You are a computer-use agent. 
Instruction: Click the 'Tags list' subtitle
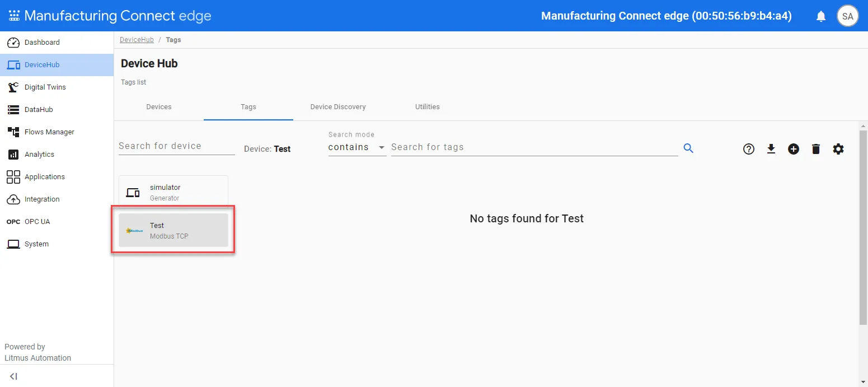coord(134,82)
